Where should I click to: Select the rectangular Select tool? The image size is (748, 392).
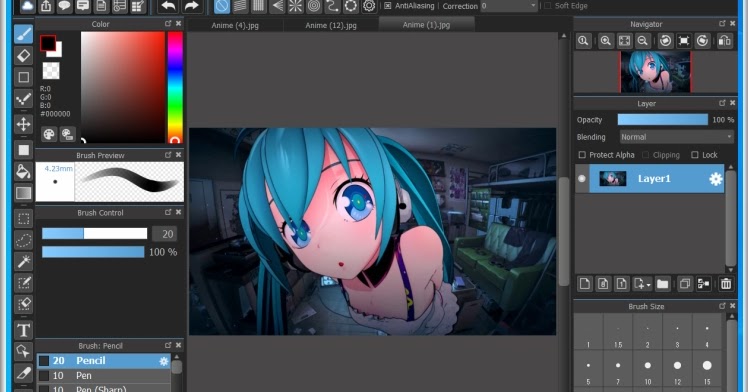[23, 219]
